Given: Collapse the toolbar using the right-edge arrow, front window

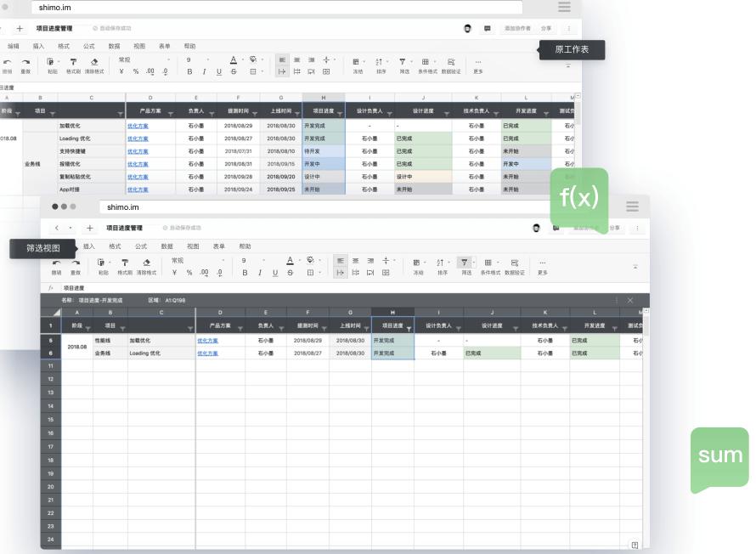Looking at the screenshot, I should point(635,266).
